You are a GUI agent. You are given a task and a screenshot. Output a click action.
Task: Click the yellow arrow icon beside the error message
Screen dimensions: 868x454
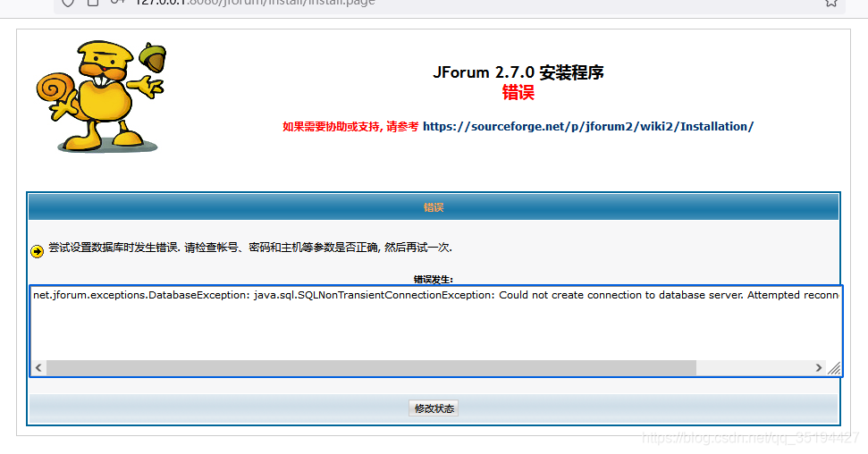click(37, 251)
